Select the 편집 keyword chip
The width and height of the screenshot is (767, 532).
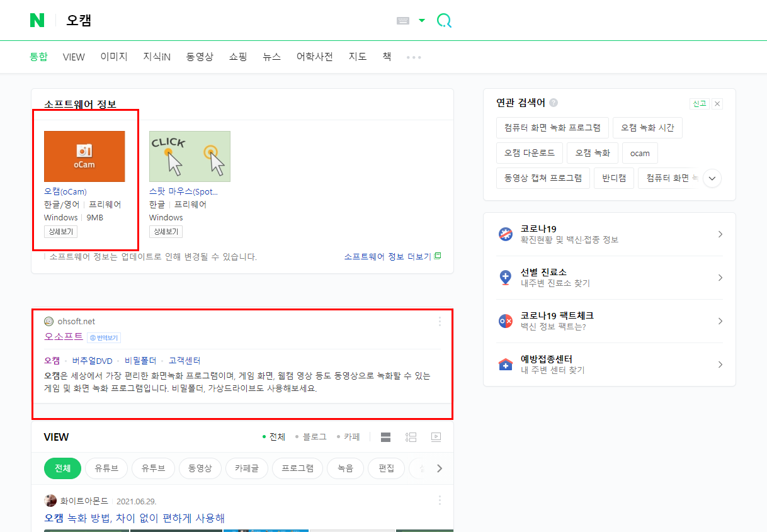(386, 468)
